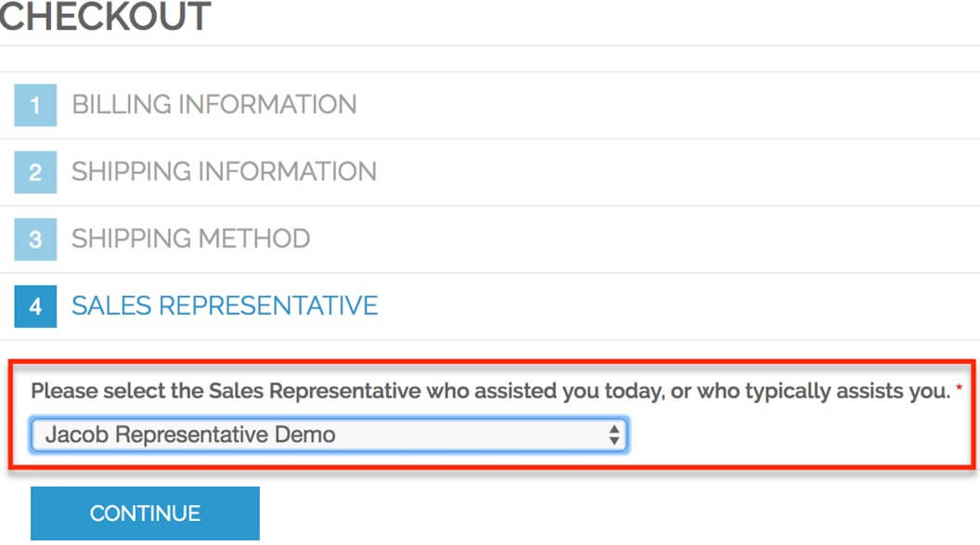Open the Billing Information step

[214, 104]
